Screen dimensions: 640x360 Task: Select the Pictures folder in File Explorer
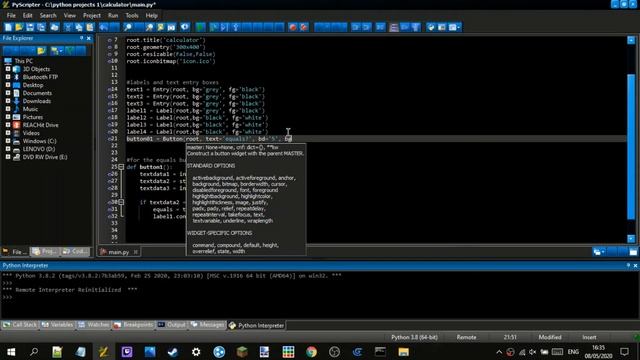coord(33,117)
